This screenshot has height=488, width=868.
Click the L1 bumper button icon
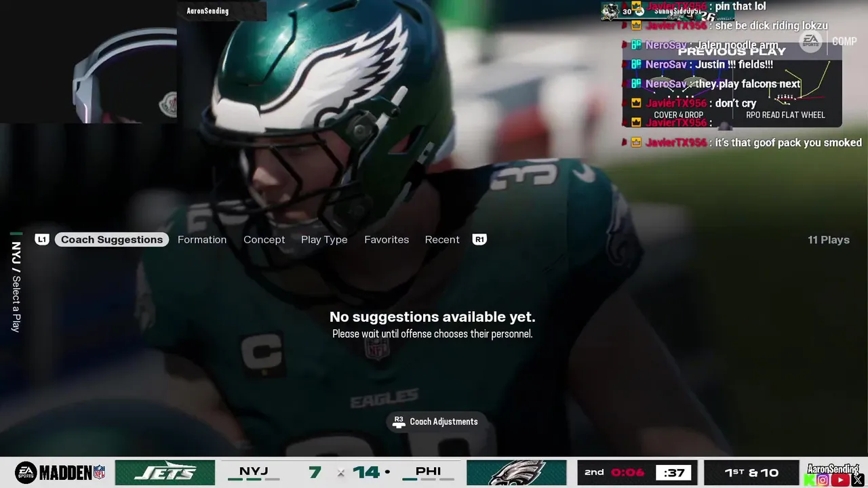(42, 239)
